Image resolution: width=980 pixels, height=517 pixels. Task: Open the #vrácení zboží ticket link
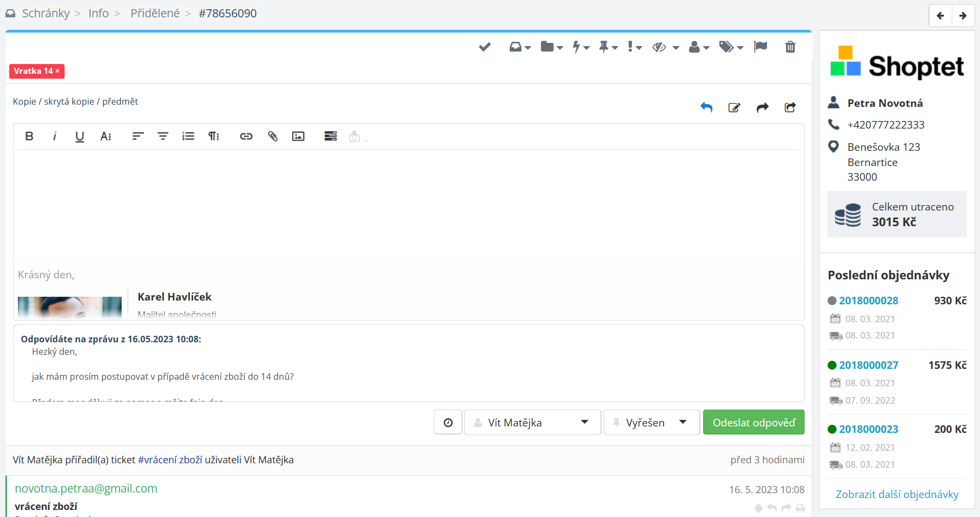coord(170,460)
